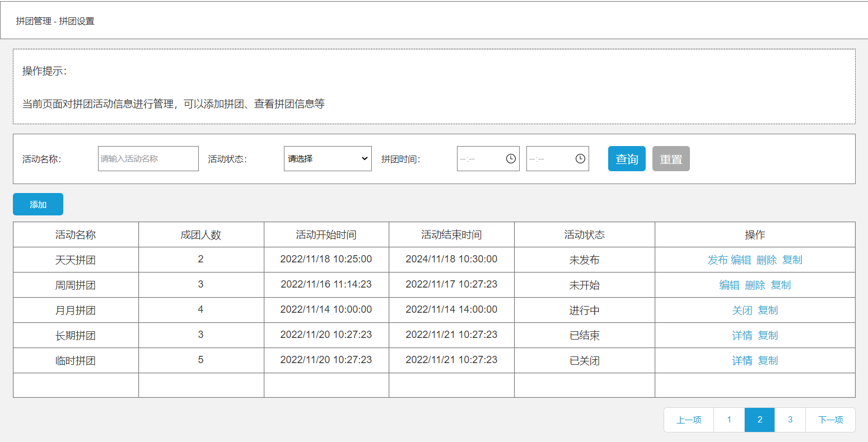
Task: Click 编辑 for 天天拼团
Action: pyautogui.click(x=741, y=260)
